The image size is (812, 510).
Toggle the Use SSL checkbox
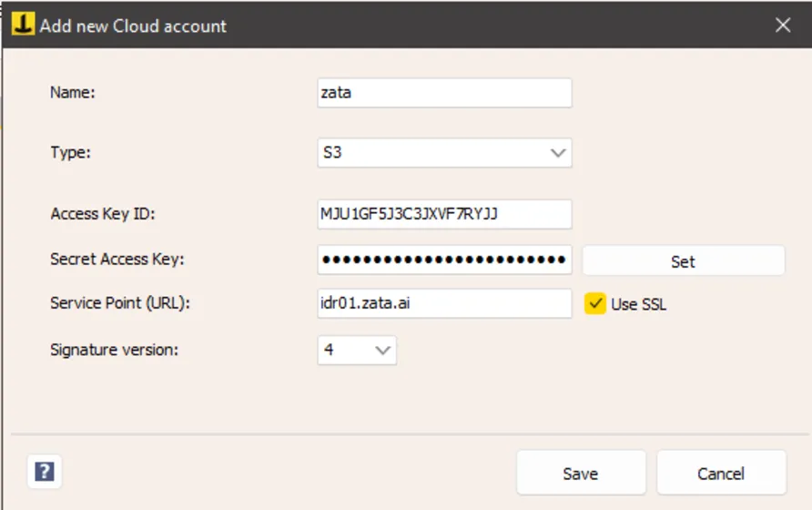coord(595,303)
